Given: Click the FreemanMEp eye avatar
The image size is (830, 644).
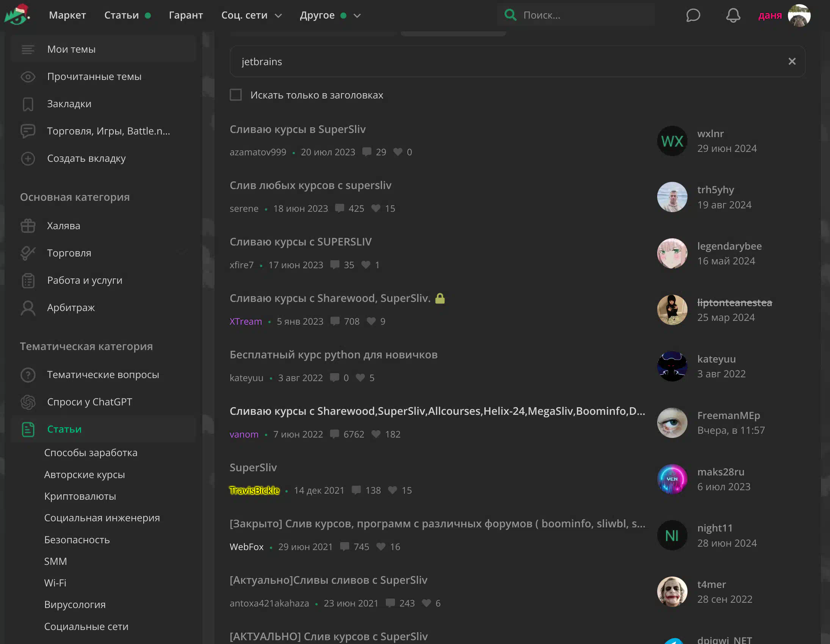Looking at the screenshot, I should tap(672, 423).
